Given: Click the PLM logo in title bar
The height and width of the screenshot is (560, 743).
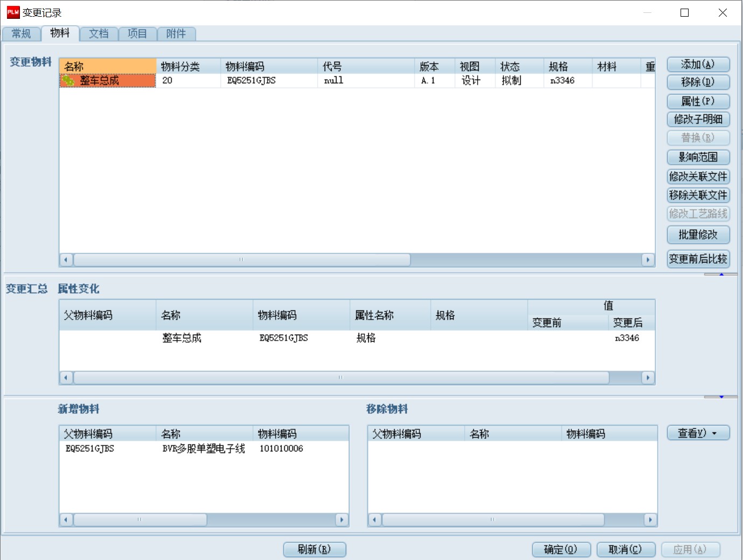Looking at the screenshot, I should point(13,12).
